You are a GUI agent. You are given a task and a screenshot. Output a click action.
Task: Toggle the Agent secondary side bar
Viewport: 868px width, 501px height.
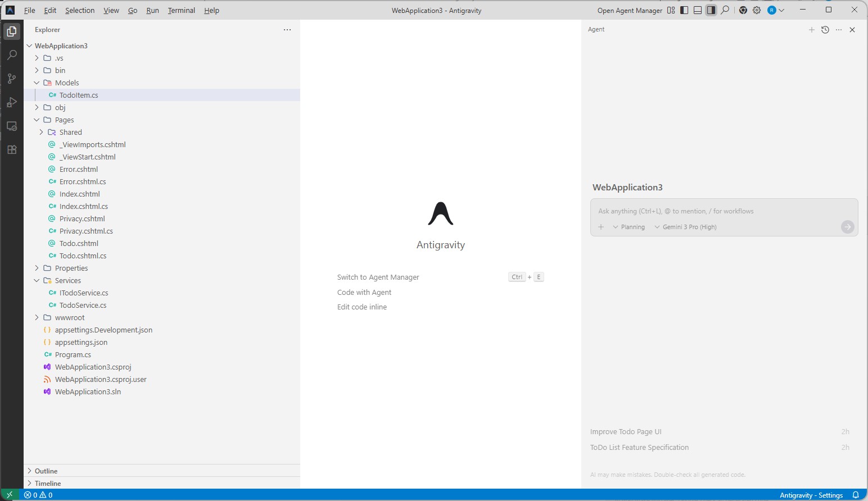(711, 10)
